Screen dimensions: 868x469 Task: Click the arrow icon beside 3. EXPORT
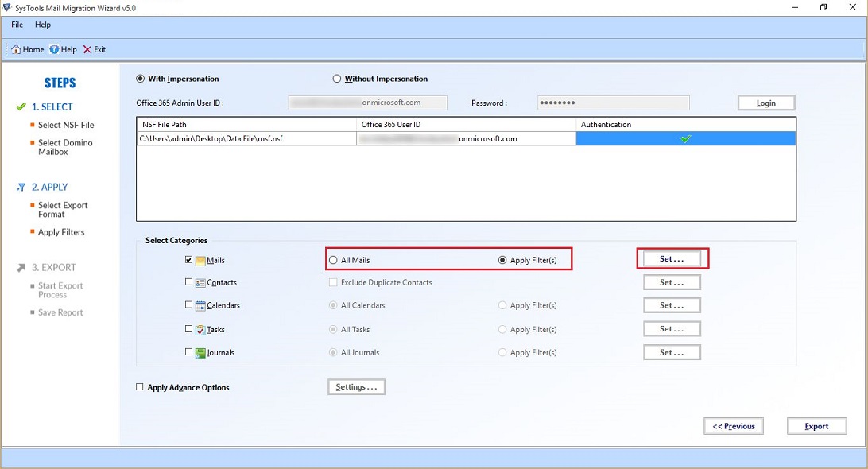pyautogui.click(x=21, y=267)
